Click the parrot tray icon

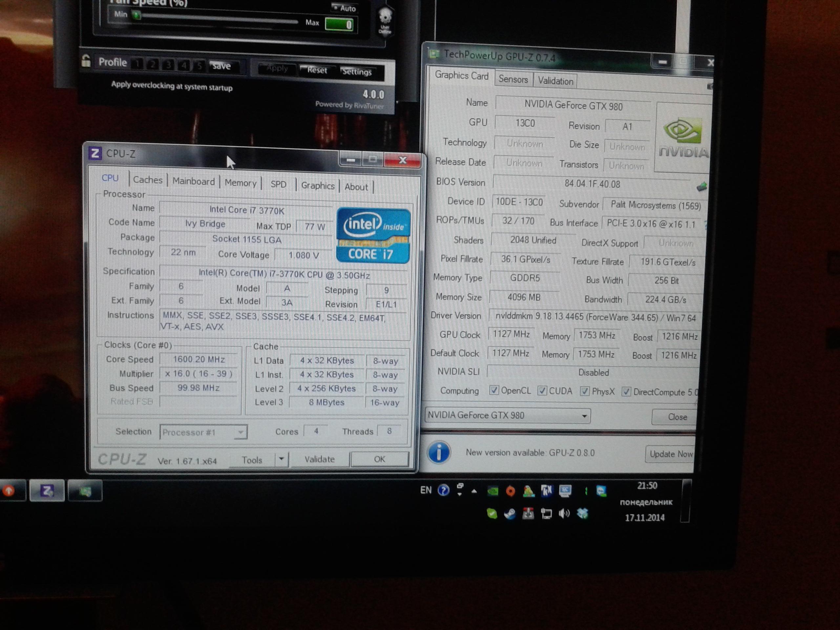(x=529, y=492)
